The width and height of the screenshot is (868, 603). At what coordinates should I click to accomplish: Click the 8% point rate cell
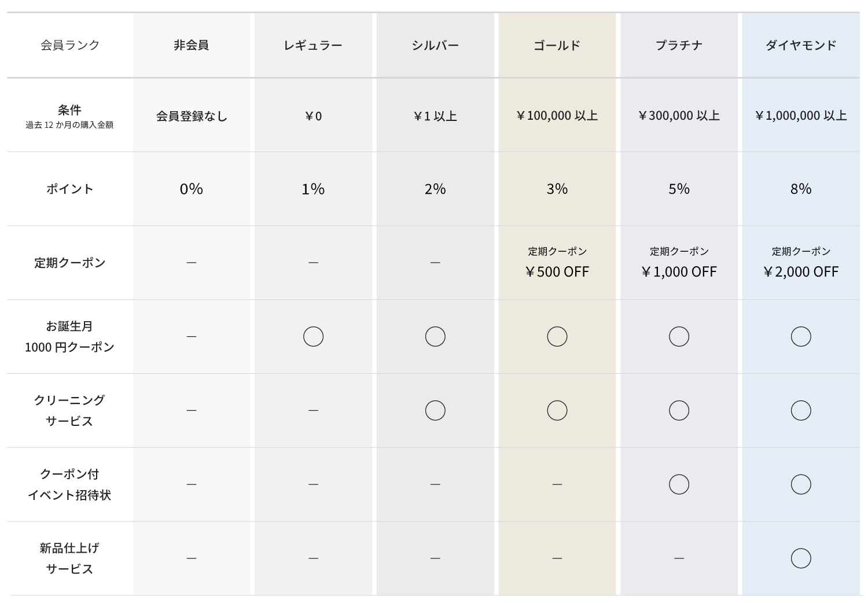801,189
